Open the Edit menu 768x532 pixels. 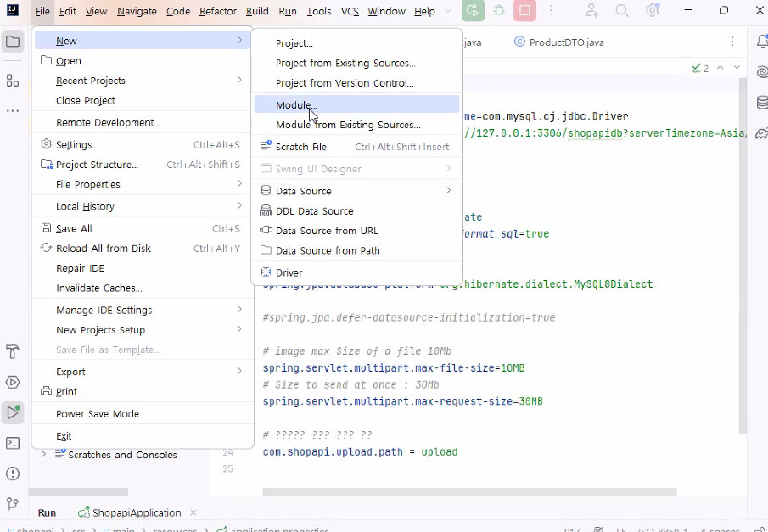click(x=68, y=11)
